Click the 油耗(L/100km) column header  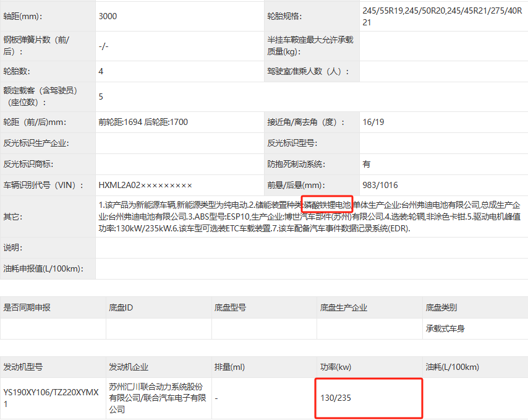pyautogui.click(x=452, y=367)
